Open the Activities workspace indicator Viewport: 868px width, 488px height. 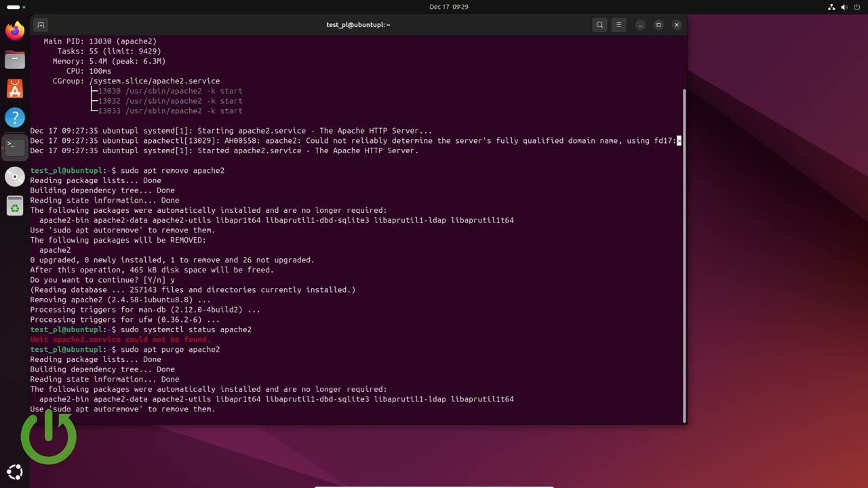coord(16,7)
